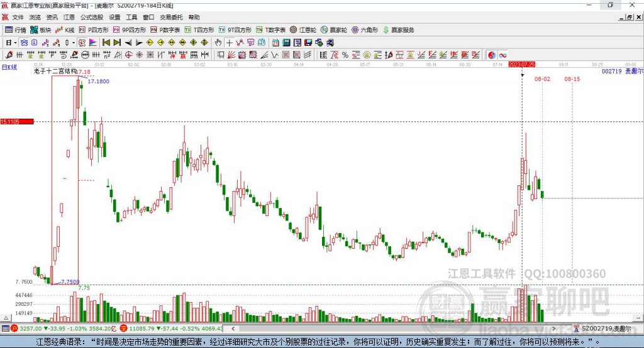Click the percent sign tool icon

(345, 55)
